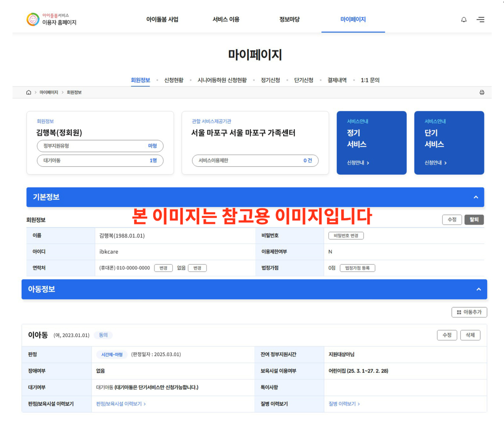The height and width of the screenshot is (441, 504).
Task: Switch to the 1:1 문의 tab
Action: coord(369,80)
